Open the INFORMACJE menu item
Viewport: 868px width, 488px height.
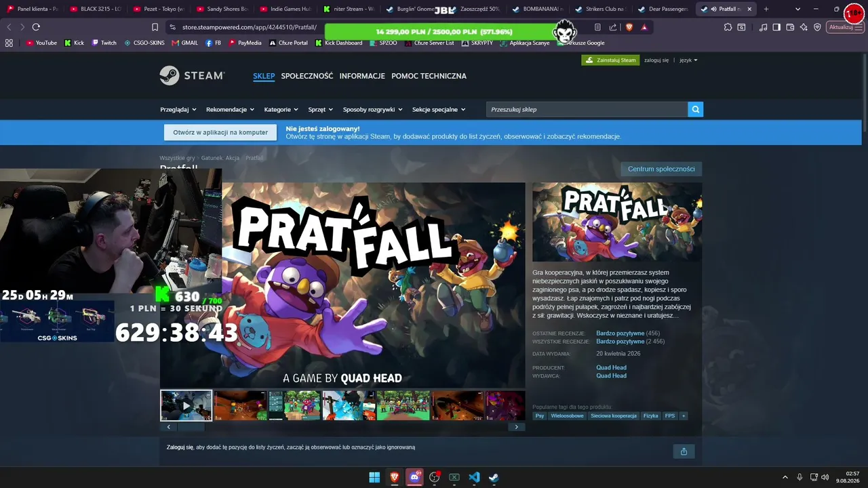coord(362,76)
